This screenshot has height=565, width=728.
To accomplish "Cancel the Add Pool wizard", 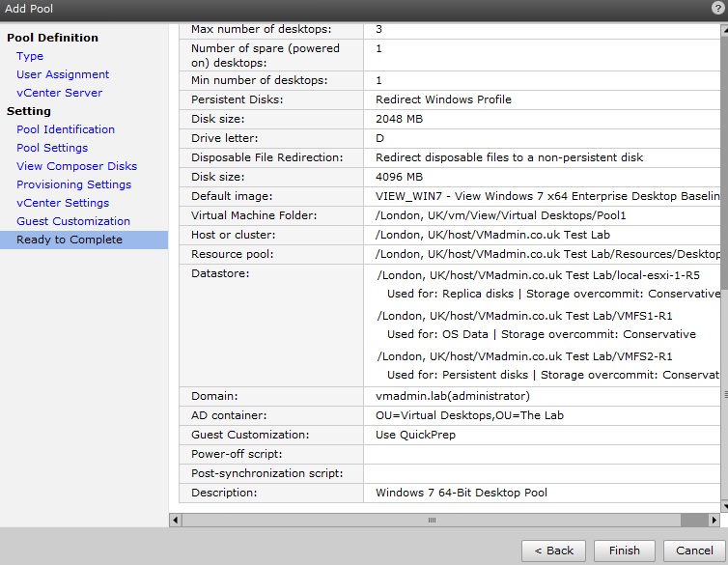I will point(694,551).
